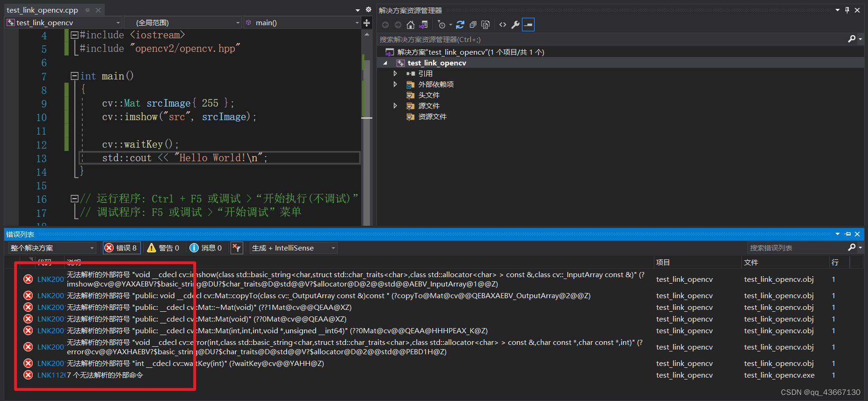Expand the 源文件 folder node
The height and width of the screenshot is (401, 868).
pos(395,106)
